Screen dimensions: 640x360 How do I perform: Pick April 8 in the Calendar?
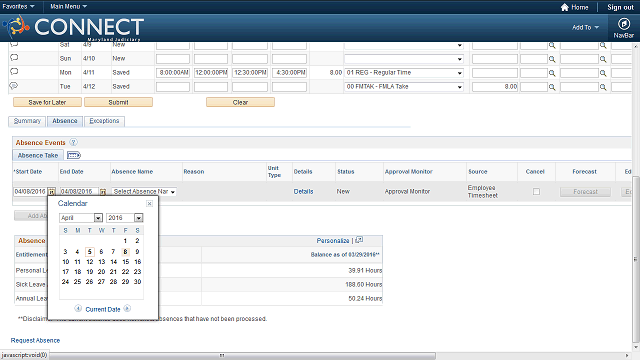(125, 252)
